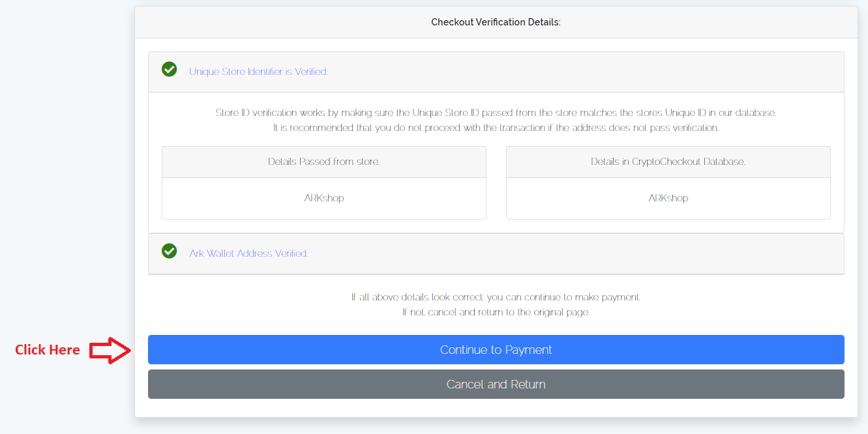Click ARKshop under Details in CryptoCheckout Database

click(x=668, y=198)
